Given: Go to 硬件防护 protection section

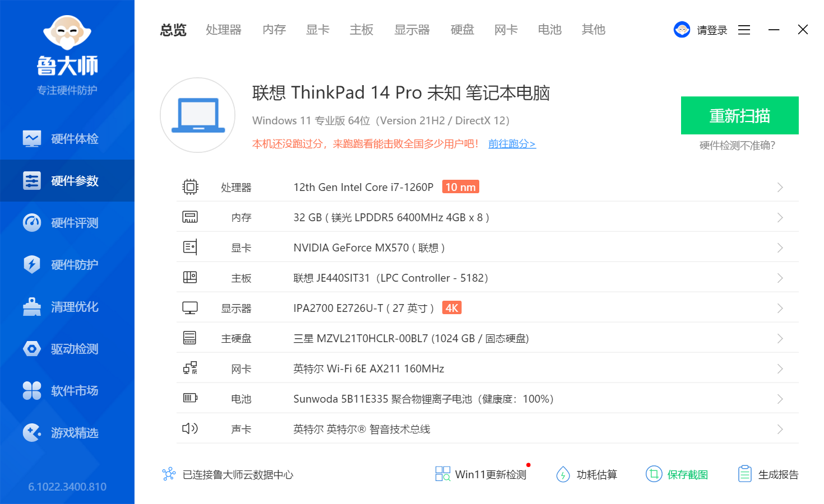Looking at the screenshot, I should click(67, 264).
